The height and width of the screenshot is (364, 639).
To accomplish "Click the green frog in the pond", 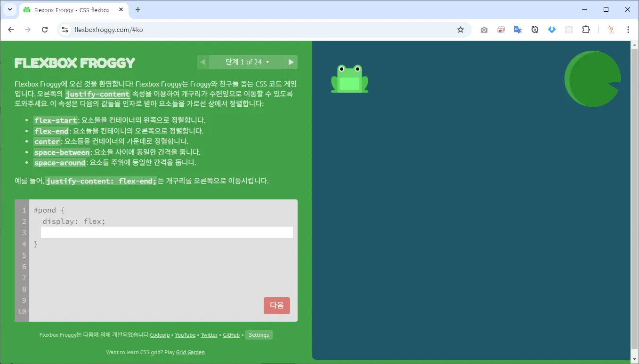I will [x=350, y=79].
